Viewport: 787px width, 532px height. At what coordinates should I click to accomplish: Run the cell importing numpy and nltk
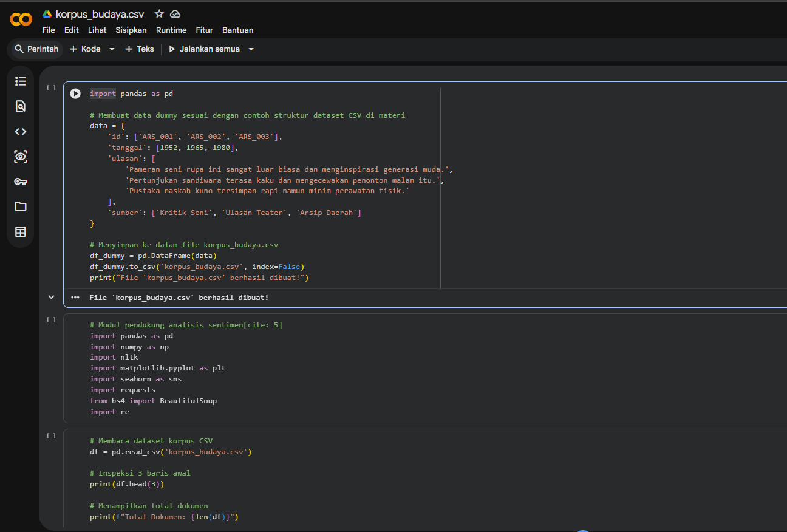(x=52, y=319)
